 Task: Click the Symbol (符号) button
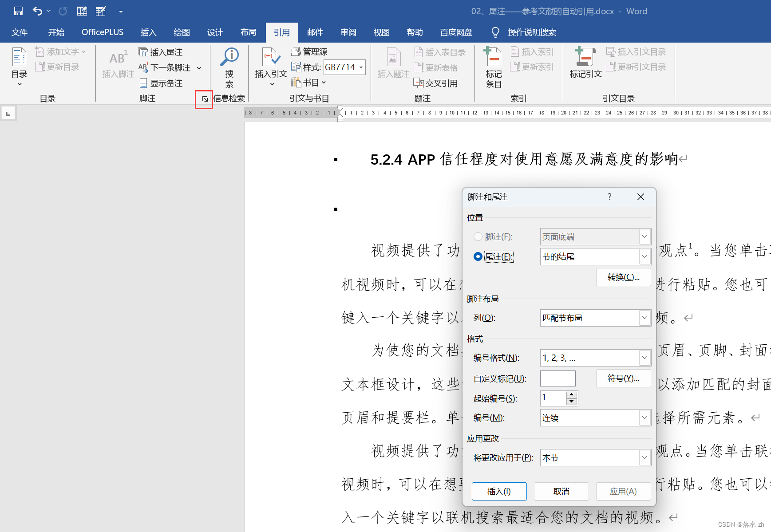click(x=623, y=378)
